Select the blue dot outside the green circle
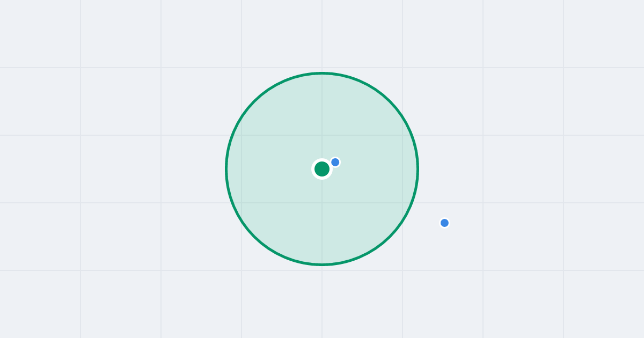Screen dimensions: 644x338 (444, 223)
